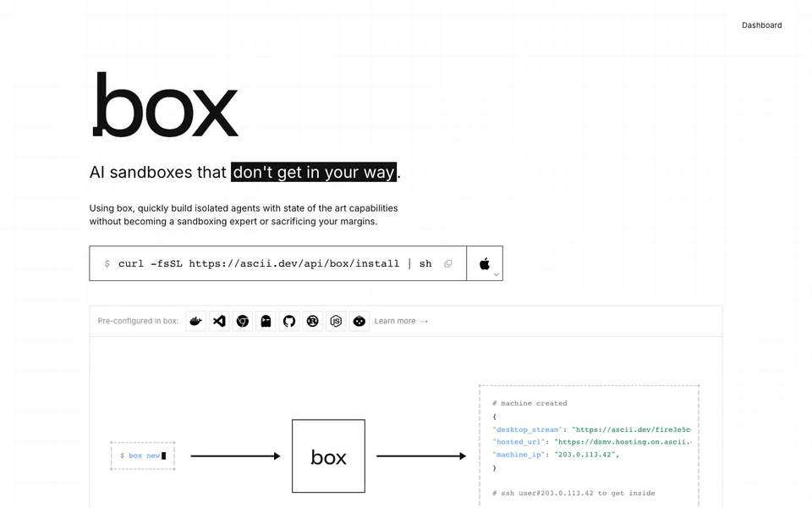Click the "hosted_url" JSON line
Screen dimensions: 812x508
[591, 442]
